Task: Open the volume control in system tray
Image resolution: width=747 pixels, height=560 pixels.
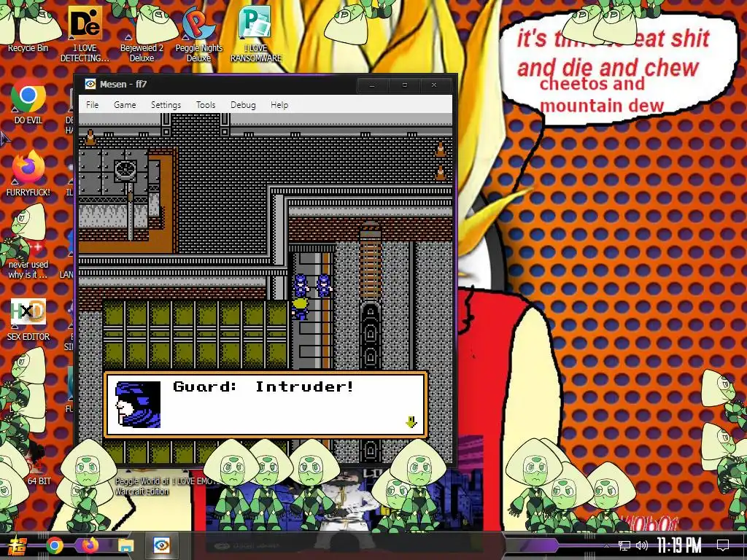Action: (642, 545)
